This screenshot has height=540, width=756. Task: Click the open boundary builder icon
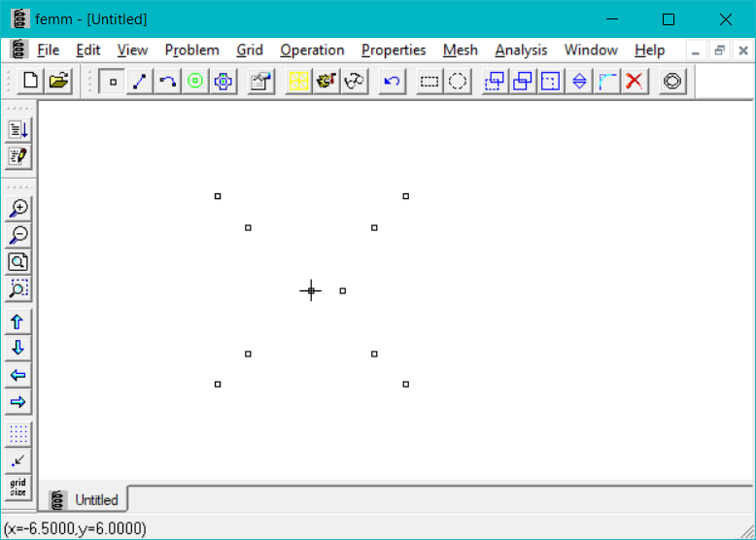672,81
